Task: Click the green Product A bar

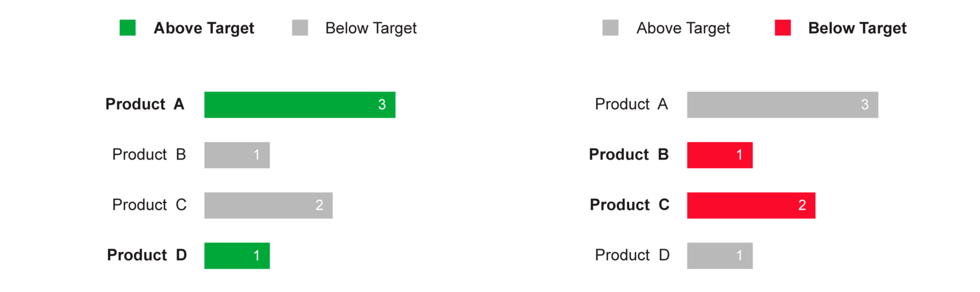Action: click(299, 105)
